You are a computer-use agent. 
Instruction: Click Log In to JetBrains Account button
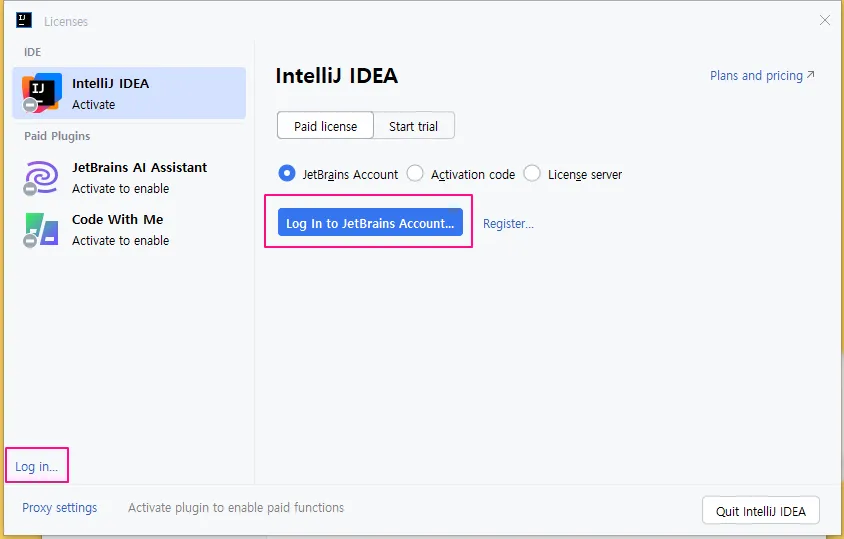pyautogui.click(x=370, y=222)
